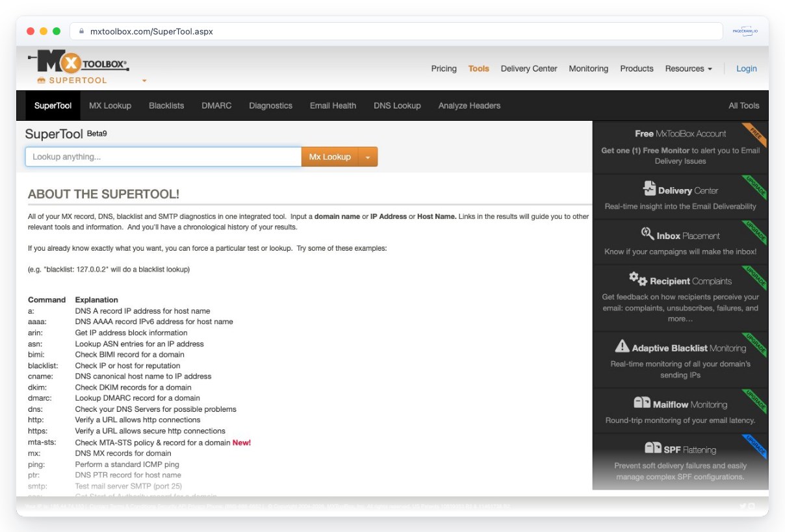Expand the lookup type dropdown arrow
This screenshot has height=532, width=785.
click(x=368, y=157)
